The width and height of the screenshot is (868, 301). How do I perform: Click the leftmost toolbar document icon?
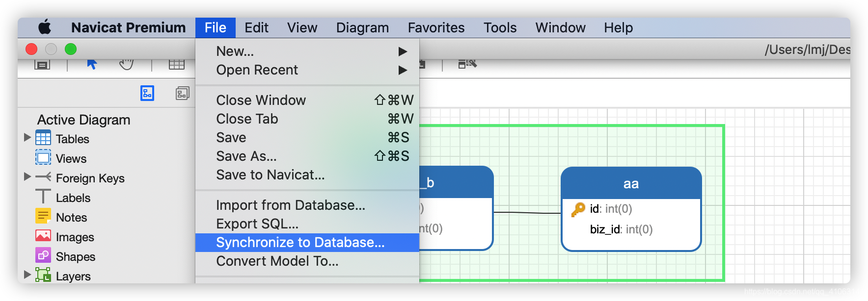tap(42, 64)
